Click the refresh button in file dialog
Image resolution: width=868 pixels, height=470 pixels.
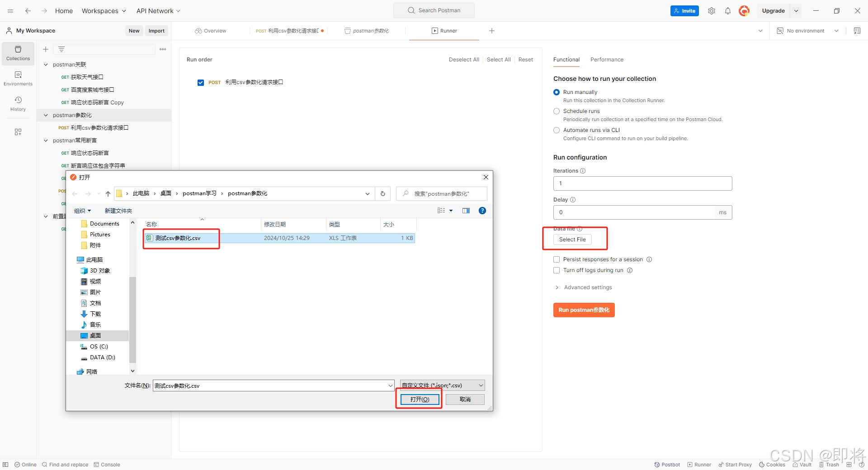pyautogui.click(x=383, y=193)
